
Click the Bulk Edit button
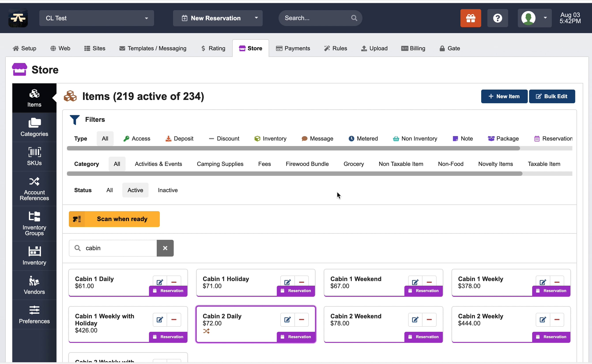(552, 96)
